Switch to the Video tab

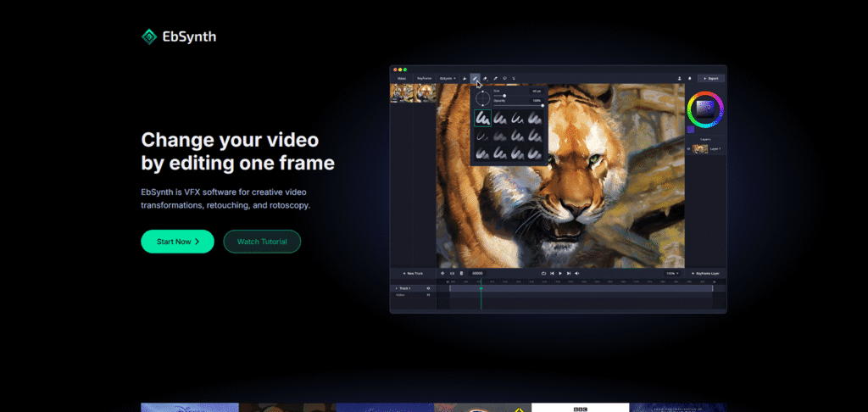[x=402, y=79]
